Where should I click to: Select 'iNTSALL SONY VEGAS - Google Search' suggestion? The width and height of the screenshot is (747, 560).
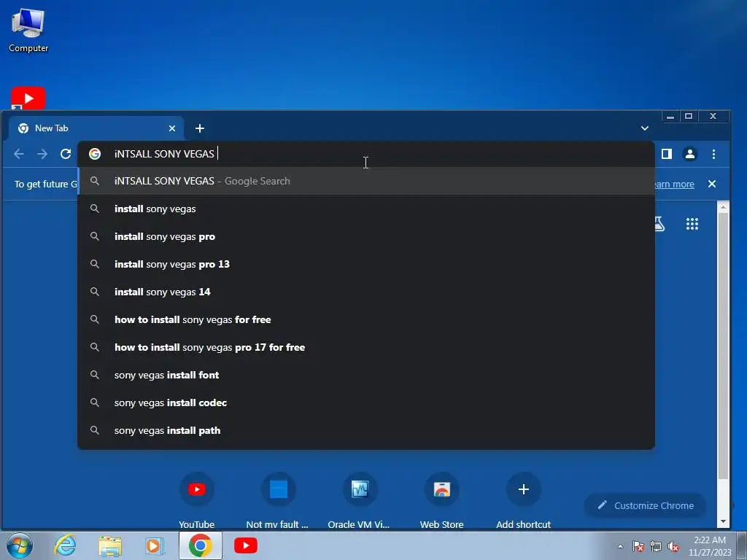click(x=366, y=181)
